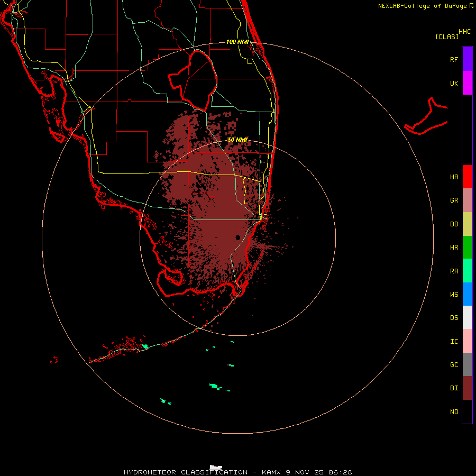476x476 pixels.
Task: Click the BD yellow legend swatch
Action: coord(467,224)
